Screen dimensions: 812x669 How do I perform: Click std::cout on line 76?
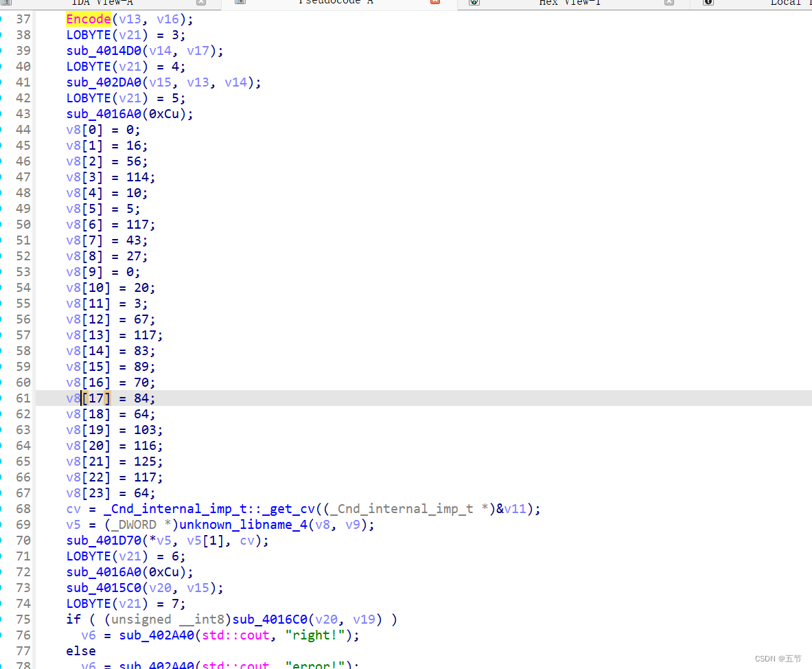(235, 635)
